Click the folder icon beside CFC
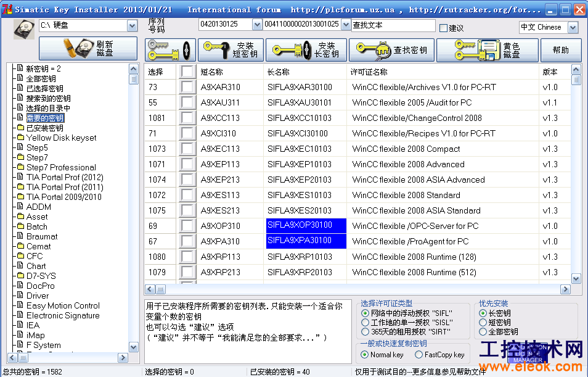The image size is (588, 377). point(20,255)
